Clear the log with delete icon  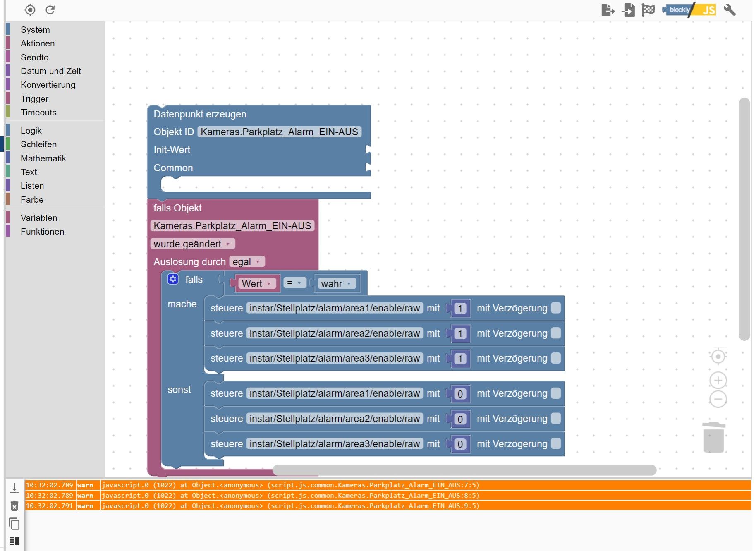click(x=14, y=506)
